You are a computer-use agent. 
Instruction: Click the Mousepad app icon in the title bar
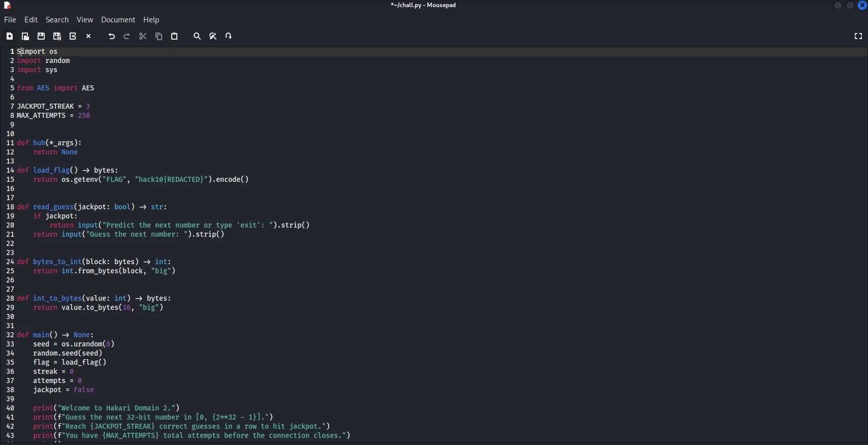click(7, 5)
